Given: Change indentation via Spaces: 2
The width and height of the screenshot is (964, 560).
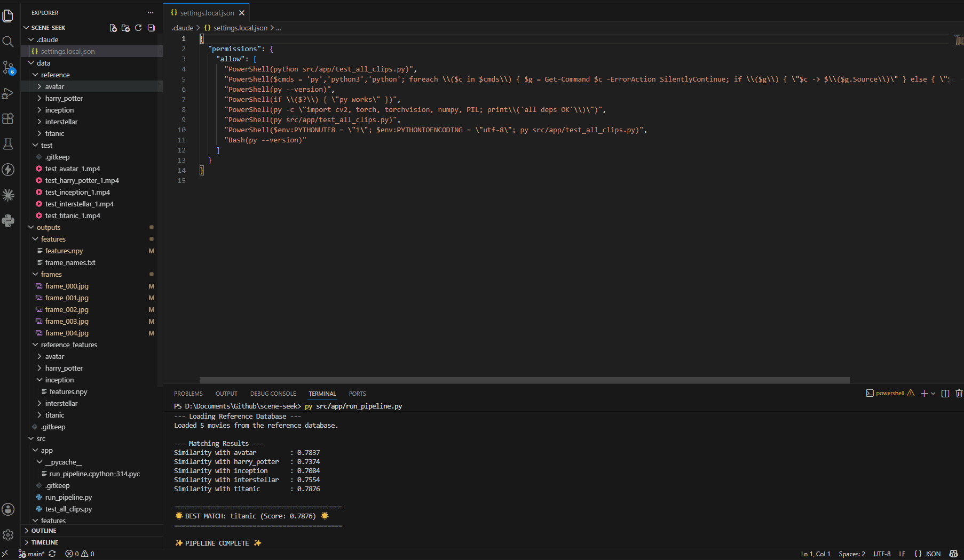Looking at the screenshot, I should 851,554.
